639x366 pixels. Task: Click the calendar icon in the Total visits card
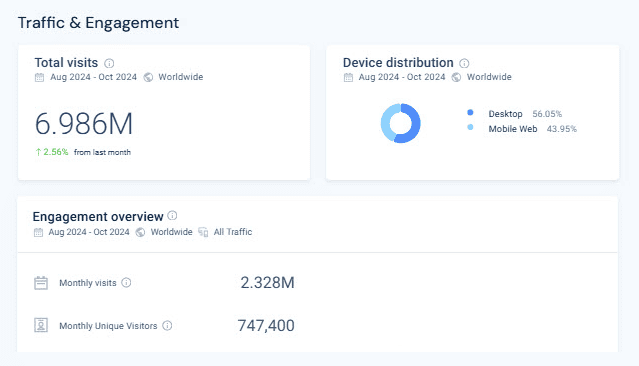[x=40, y=77]
